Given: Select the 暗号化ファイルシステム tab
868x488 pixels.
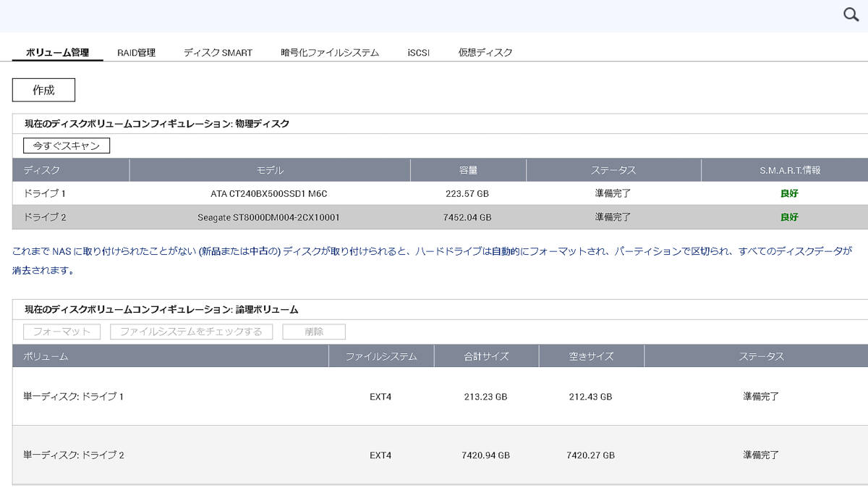Looking at the screenshot, I should coord(330,52).
